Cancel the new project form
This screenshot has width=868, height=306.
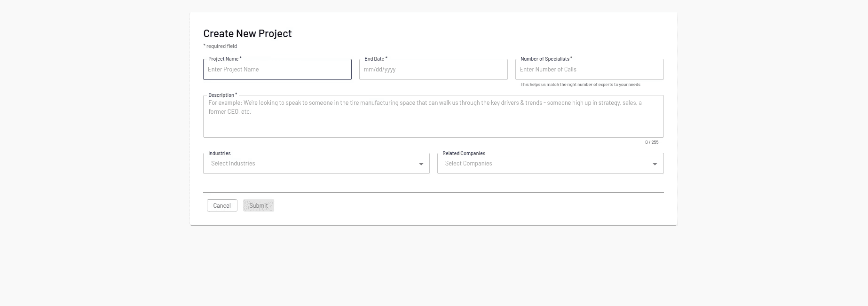(x=222, y=205)
